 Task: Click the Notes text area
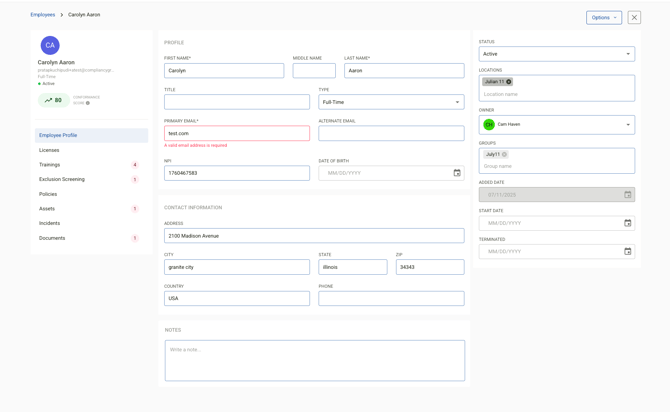(x=315, y=360)
